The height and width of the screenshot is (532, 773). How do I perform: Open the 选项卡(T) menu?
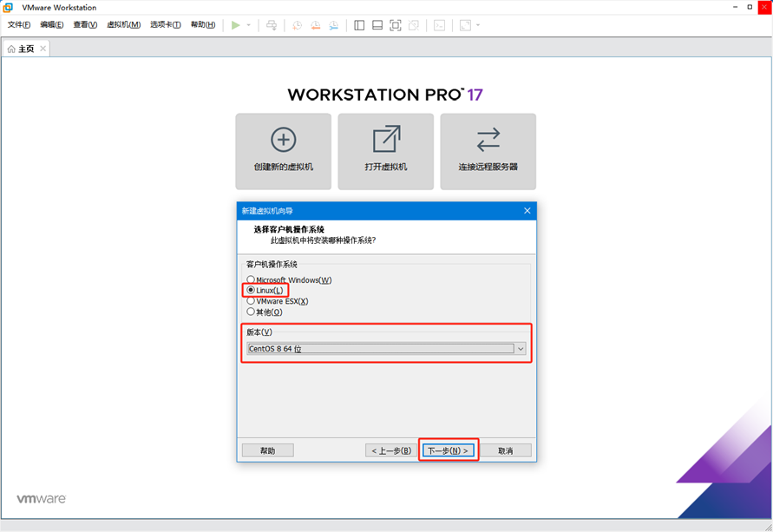click(166, 24)
